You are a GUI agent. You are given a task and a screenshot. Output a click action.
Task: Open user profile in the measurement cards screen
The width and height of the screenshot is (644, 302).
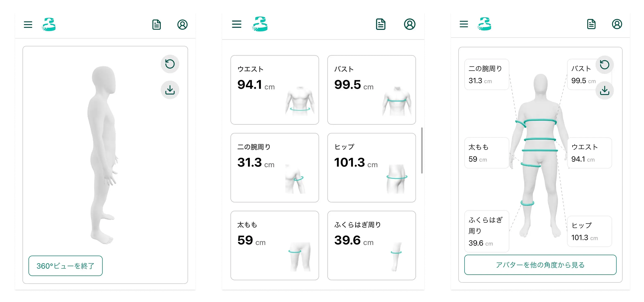410,24
